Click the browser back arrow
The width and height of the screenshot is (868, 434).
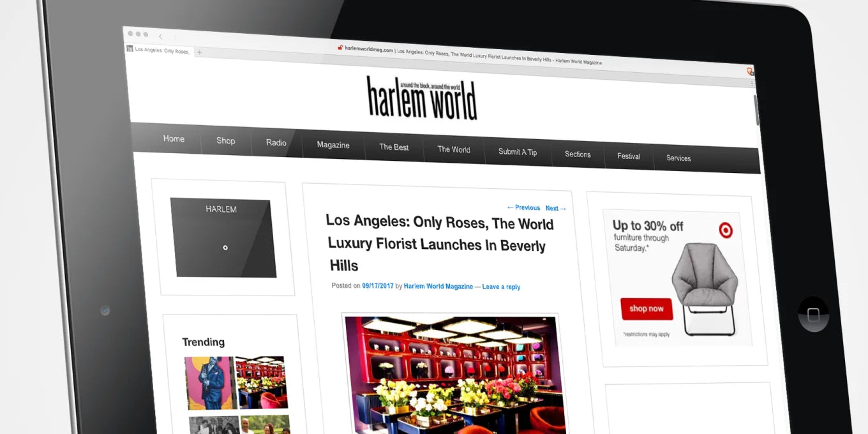[161, 37]
